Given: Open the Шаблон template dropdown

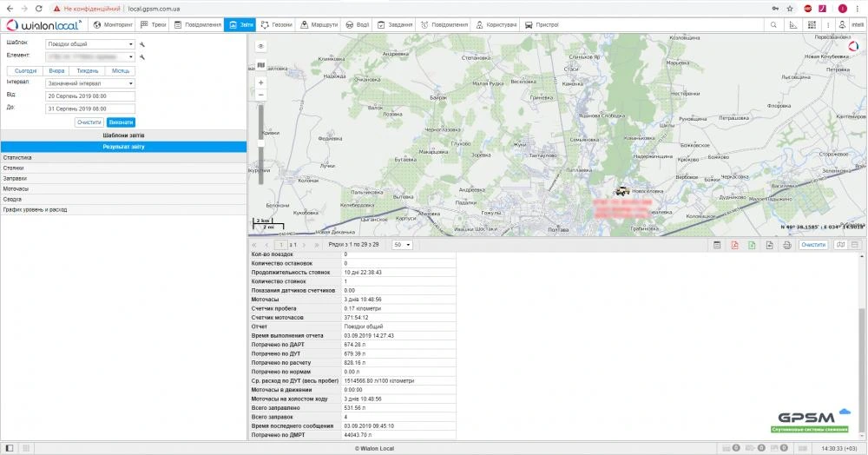Looking at the screenshot, I should coord(90,43).
